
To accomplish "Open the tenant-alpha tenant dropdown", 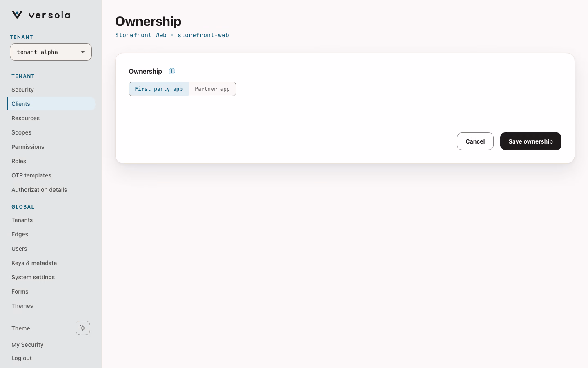I will click(51, 52).
